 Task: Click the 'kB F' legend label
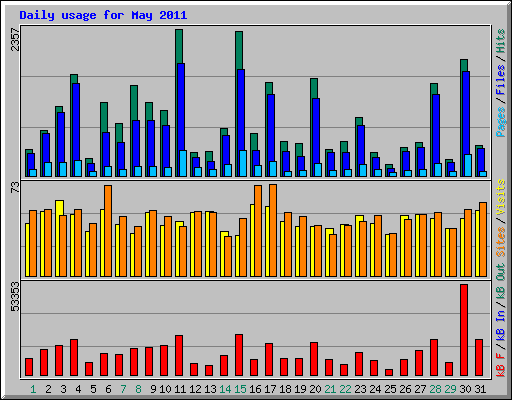(x=500, y=365)
